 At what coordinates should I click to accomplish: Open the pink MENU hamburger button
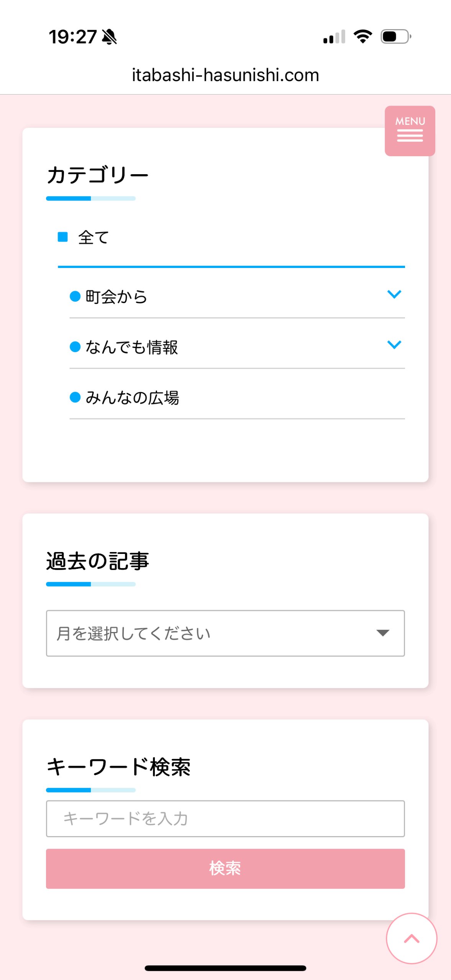[410, 131]
